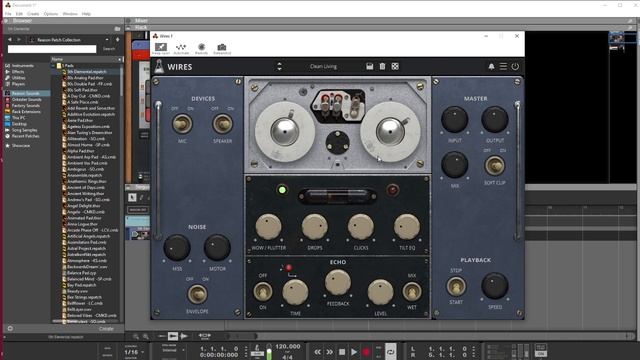Open the Options menu

(51, 14)
